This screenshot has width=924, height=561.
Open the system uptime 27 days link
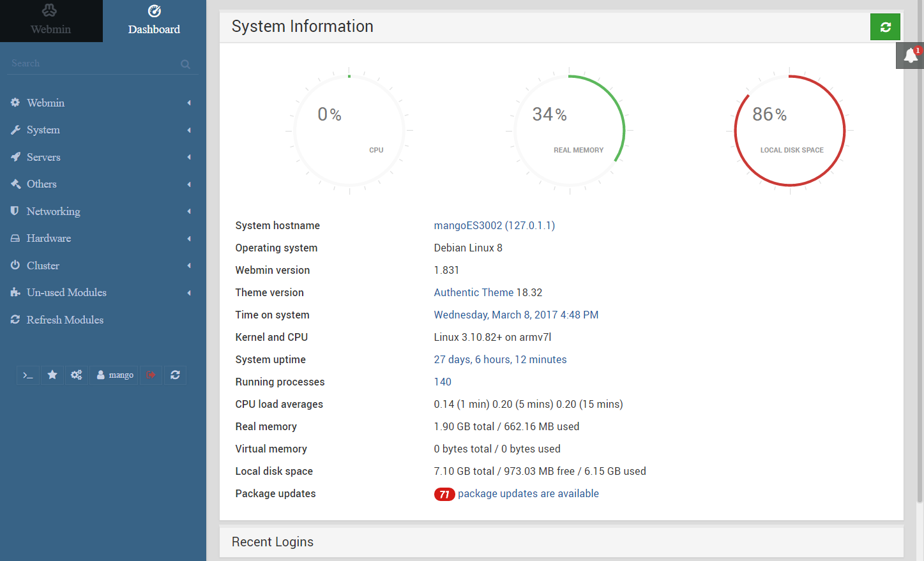point(500,359)
